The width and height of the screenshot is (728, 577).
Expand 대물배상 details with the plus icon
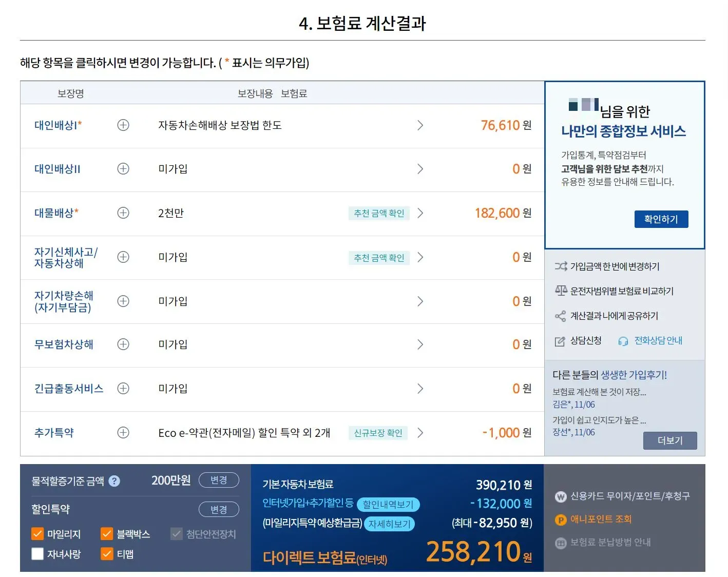click(x=123, y=213)
